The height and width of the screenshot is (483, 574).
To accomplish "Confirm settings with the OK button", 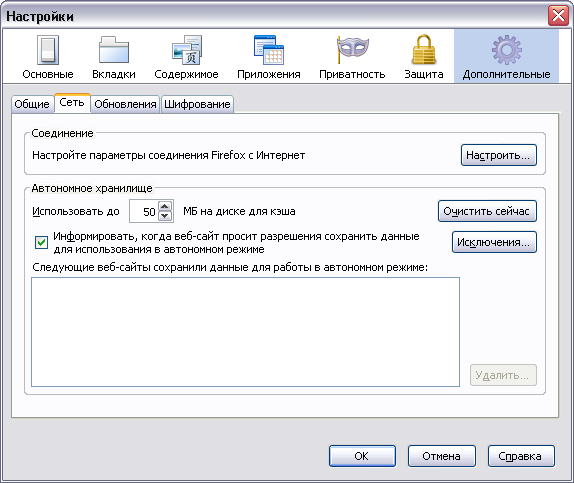I will [x=362, y=456].
